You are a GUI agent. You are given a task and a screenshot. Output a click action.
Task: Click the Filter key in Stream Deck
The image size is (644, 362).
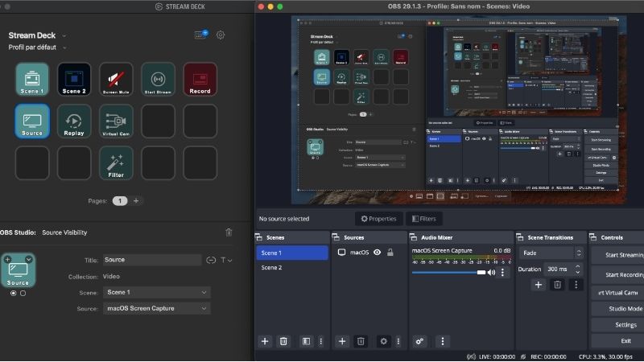click(116, 163)
